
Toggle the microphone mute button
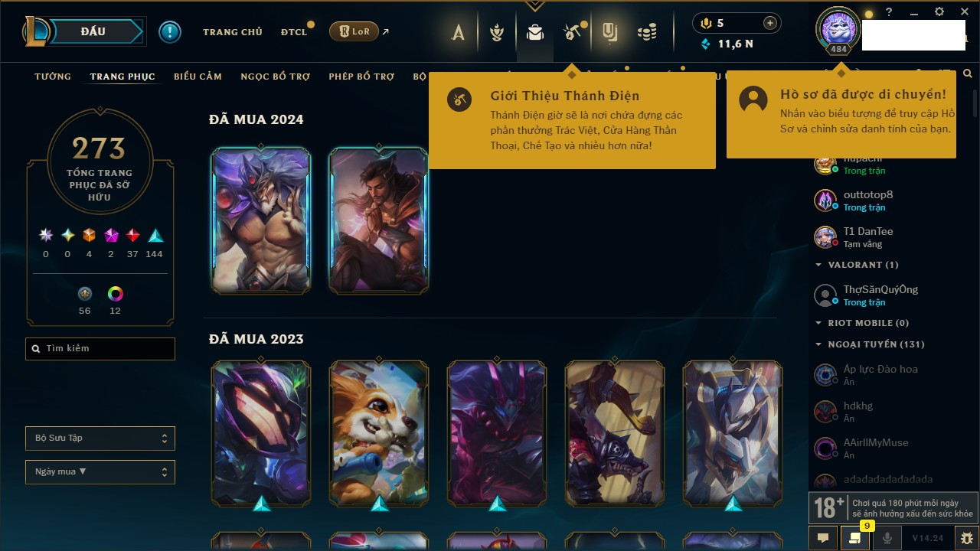[887, 538]
